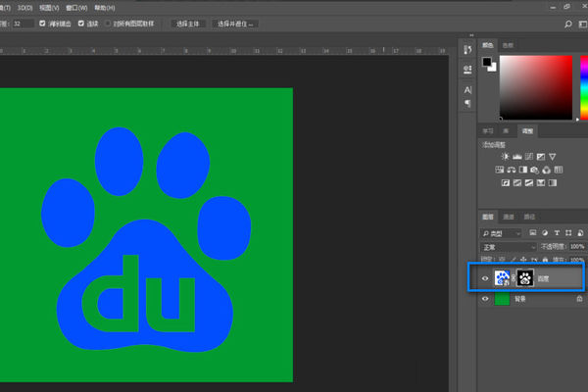Filter layers by adjustment layers
The height and width of the screenshot is (392, 588).
point(545,233)
